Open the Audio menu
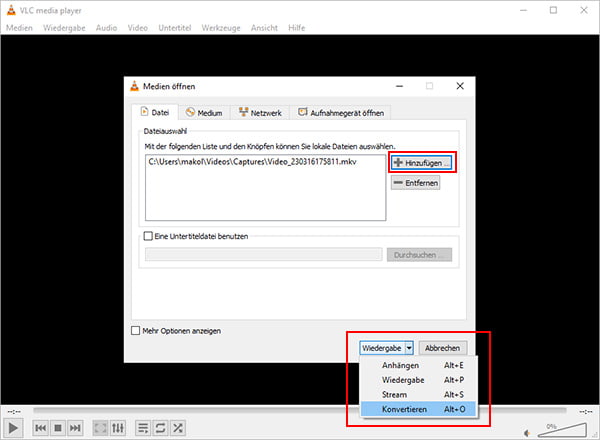 point(106,28)
